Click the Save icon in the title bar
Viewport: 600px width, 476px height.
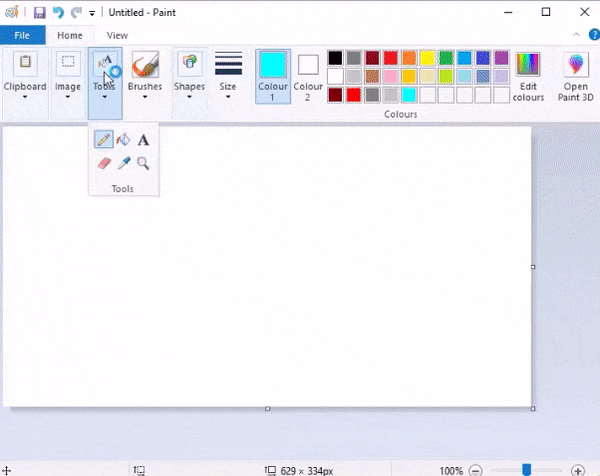[x=39, y=13]
